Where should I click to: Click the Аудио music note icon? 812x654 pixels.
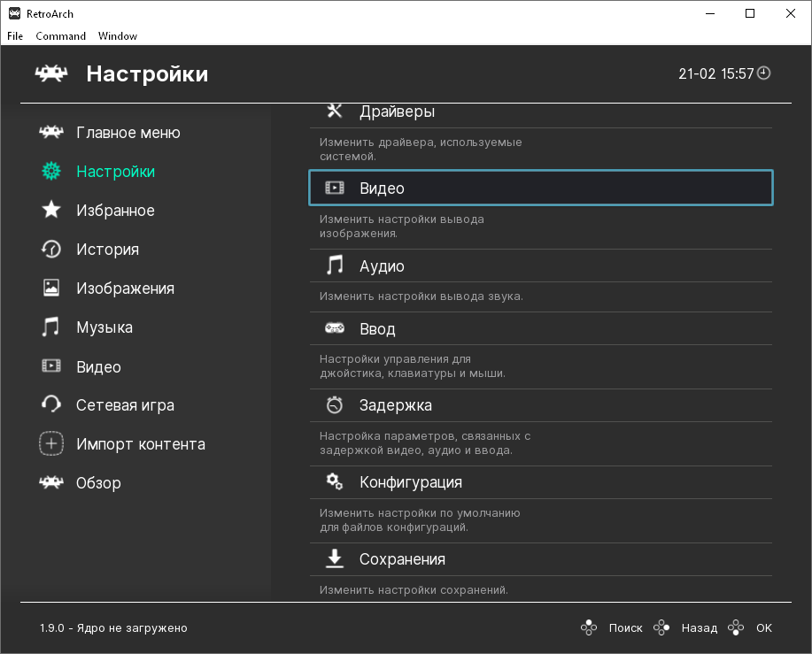click(335, 265)
